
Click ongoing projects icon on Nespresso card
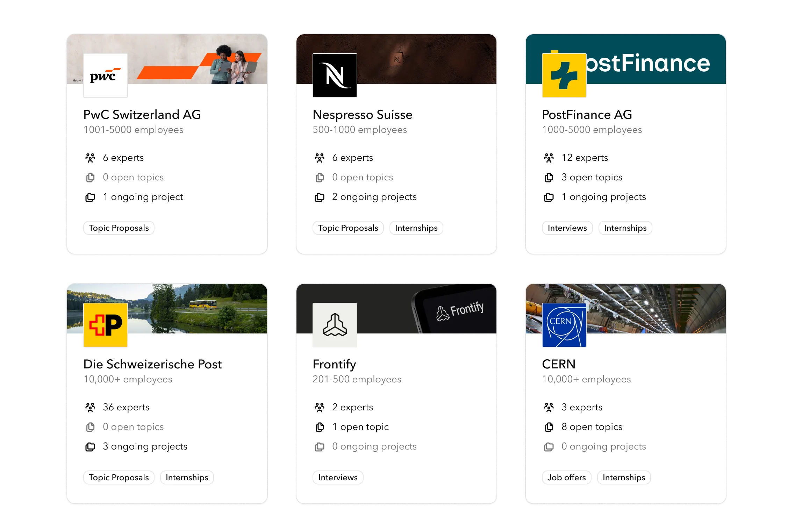coord(320,197)
